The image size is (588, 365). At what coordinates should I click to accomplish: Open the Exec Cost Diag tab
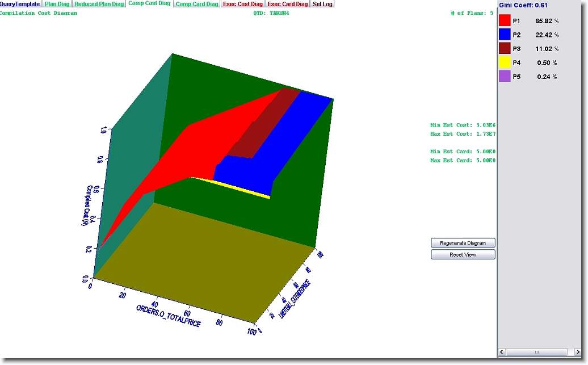point(243,4)
